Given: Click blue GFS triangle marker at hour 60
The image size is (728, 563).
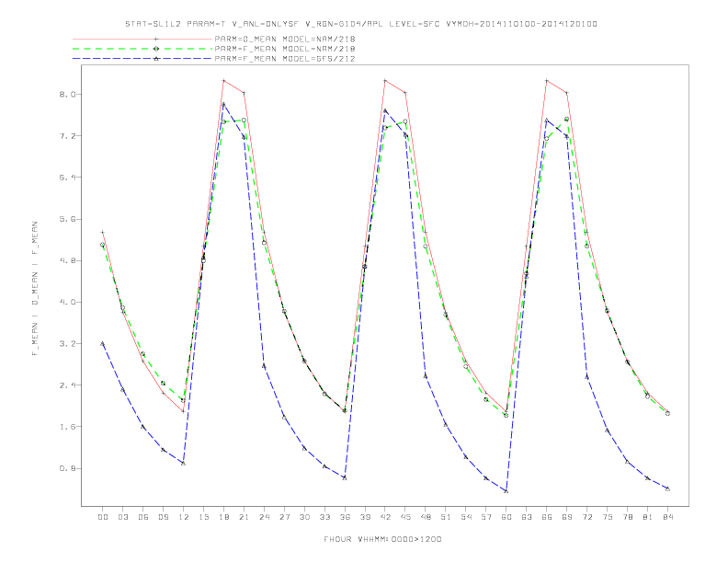Looking at the screenshot, I should click(506, 491).
